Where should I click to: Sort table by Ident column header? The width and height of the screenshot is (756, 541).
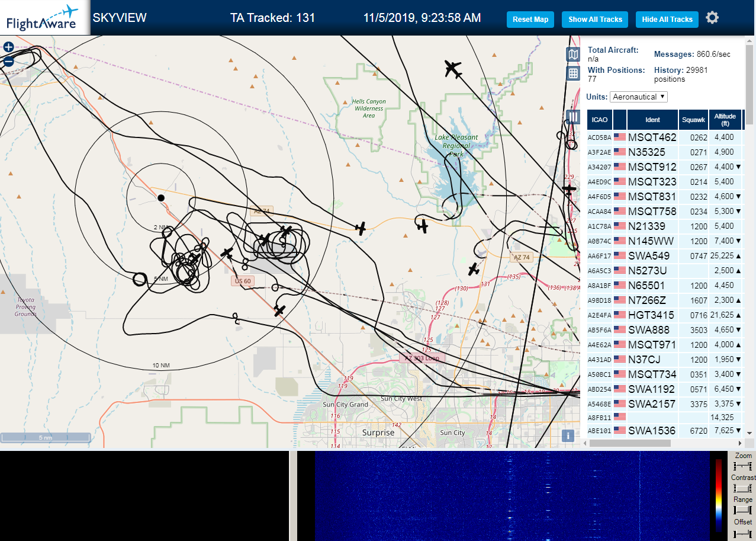click(x=652, y=120)
